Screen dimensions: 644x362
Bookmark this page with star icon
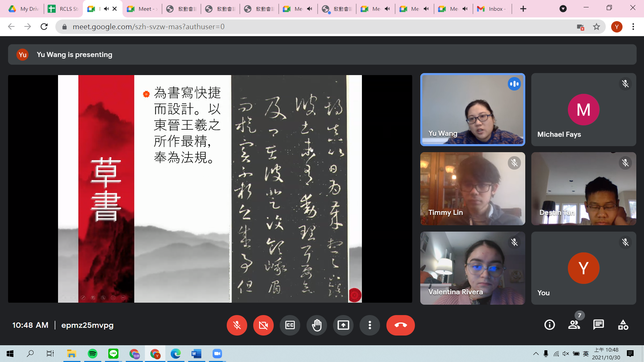[x=596, y=27]
